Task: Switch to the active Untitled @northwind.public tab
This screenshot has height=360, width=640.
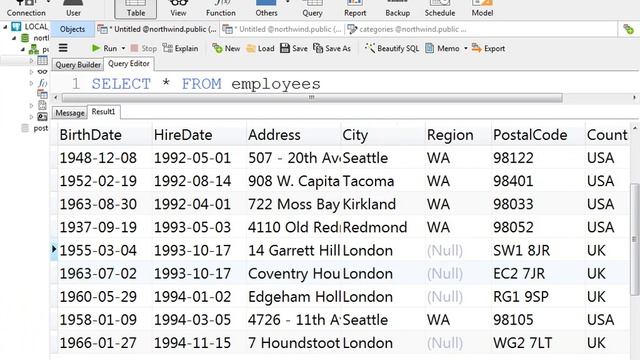Action: (x=158, y=29)
